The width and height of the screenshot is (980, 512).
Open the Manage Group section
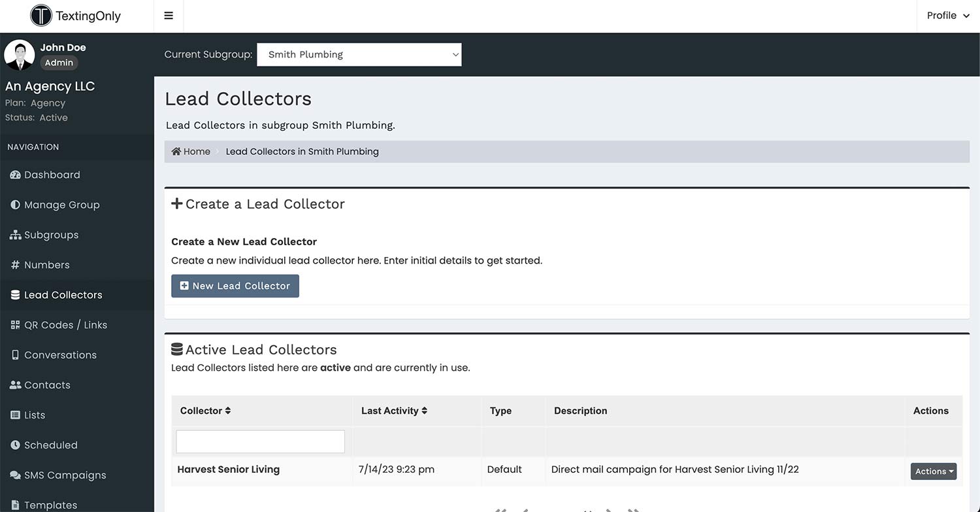tap(61, 204)
